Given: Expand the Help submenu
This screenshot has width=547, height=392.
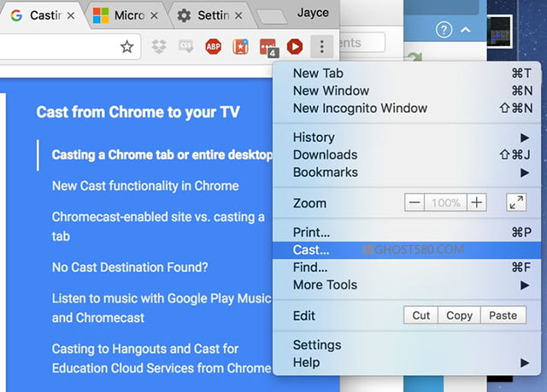Looking at the screenshot, I should pos(407,363).
